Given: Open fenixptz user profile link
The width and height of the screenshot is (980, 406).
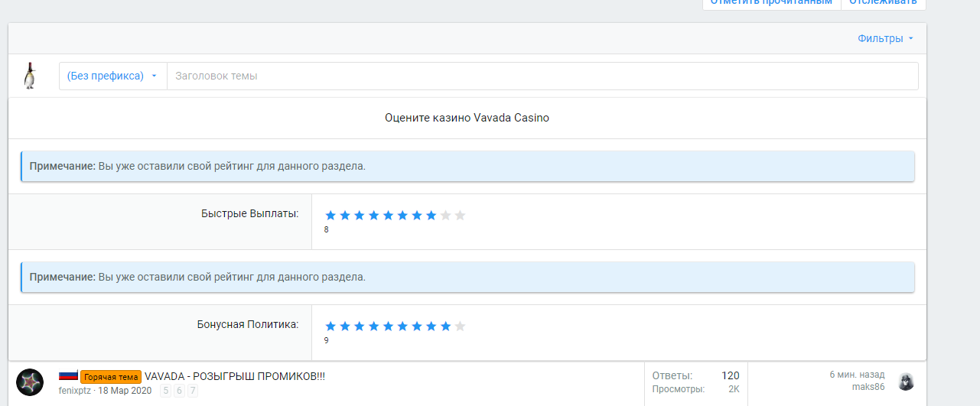Looking at the screenshot, I should [x=75, y=390].
